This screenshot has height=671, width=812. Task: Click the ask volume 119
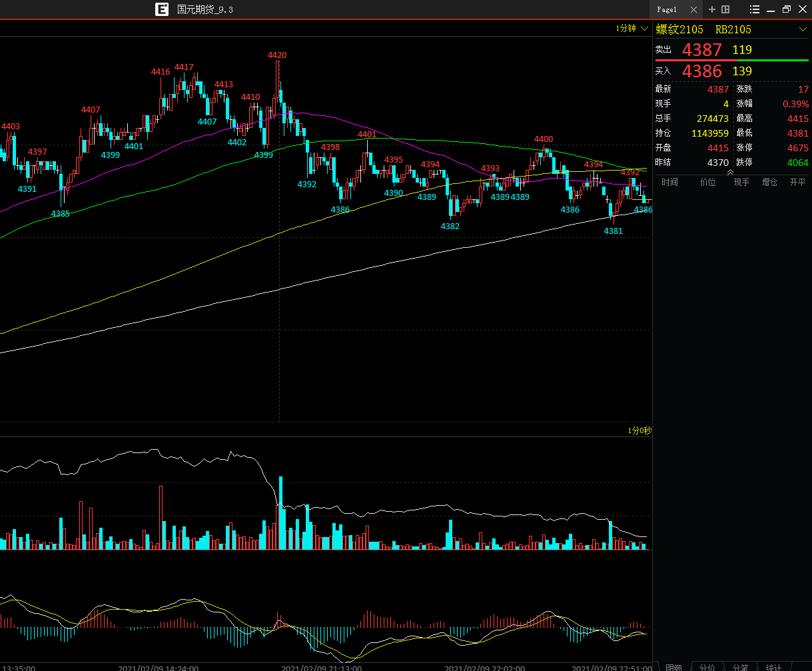(742, 50)
